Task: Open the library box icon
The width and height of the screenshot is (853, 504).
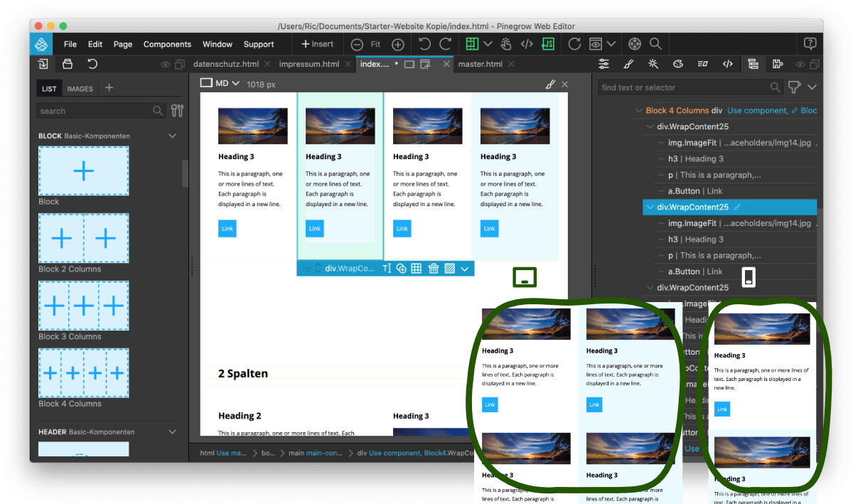Action: pyautogui.click(x=68, y=64)
